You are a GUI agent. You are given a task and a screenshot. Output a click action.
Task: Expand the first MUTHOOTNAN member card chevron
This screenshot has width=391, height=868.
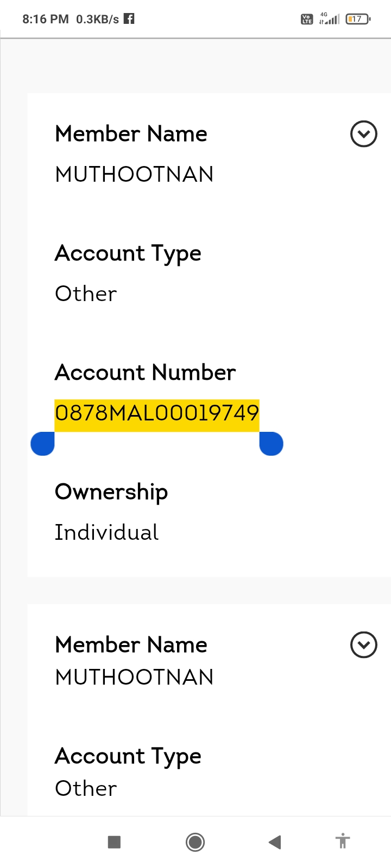363,134
